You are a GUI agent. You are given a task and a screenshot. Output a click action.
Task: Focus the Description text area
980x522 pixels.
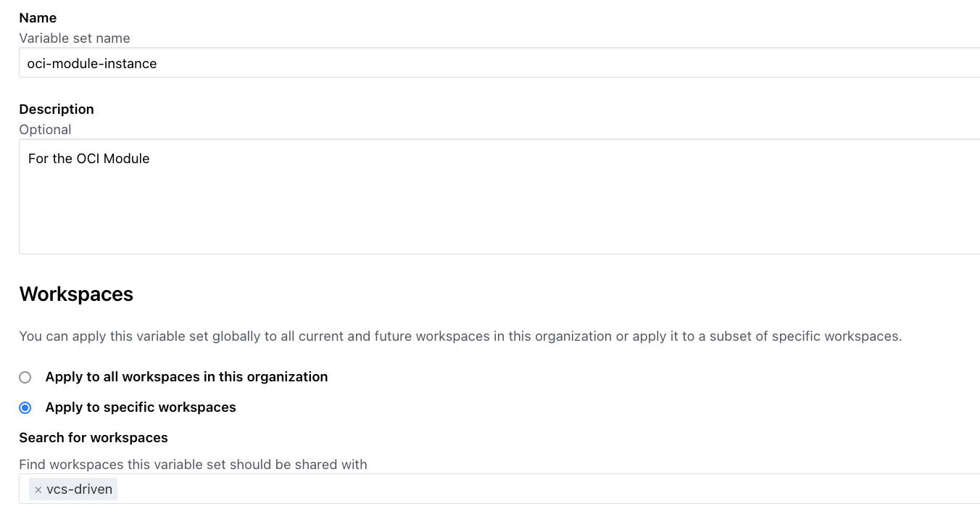coord(290,196)
